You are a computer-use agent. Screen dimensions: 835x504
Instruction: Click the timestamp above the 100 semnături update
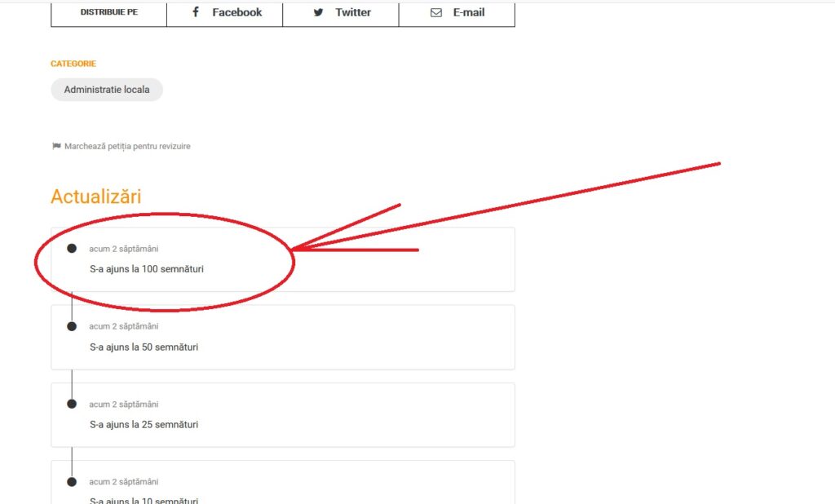click(124, 249)
